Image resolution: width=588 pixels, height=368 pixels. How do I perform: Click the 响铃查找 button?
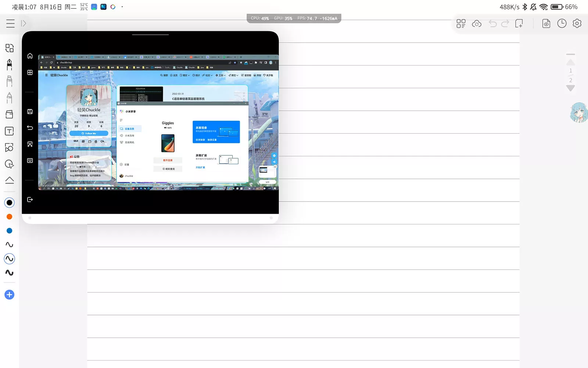click(168, 169)
